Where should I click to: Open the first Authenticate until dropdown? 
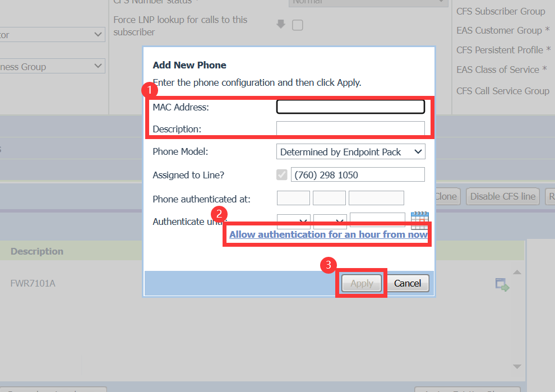pos(294,221)
